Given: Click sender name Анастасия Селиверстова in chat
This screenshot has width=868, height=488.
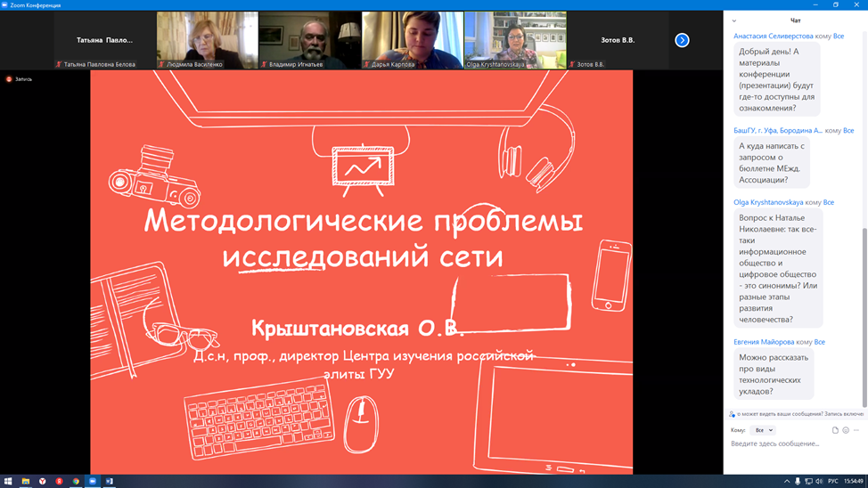Looking at the screenshot, I should click(x=773, y=37).
